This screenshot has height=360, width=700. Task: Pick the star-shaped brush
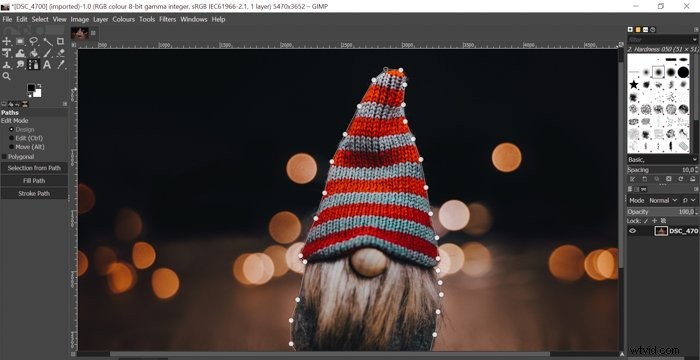(633, 84)
